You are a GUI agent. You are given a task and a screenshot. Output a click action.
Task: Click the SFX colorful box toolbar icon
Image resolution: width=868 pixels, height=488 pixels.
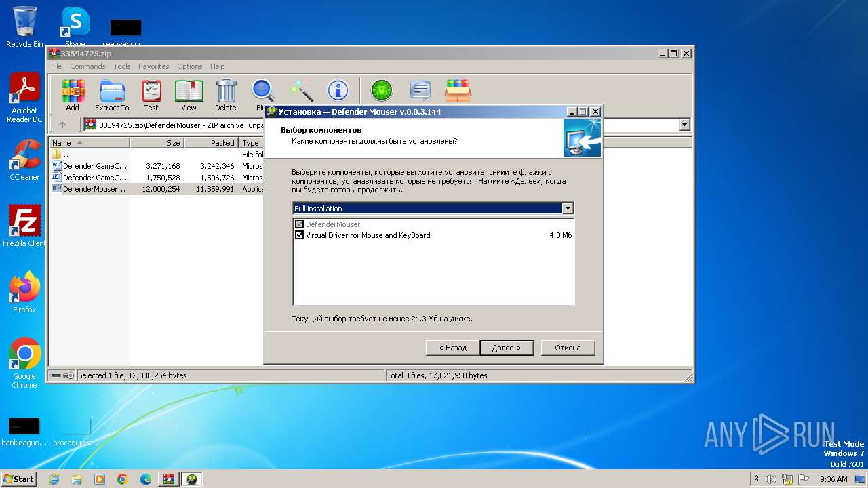[458, 90]
